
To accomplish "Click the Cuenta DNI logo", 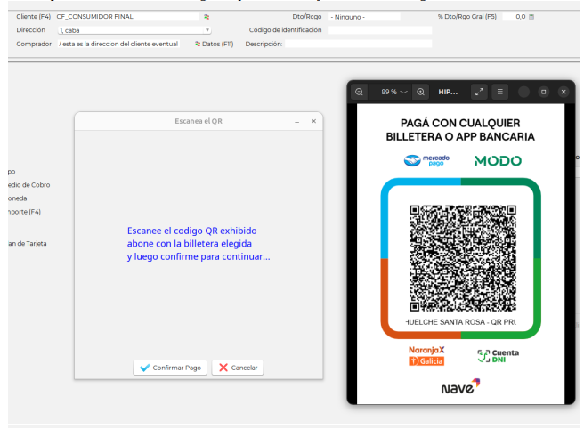I will [x=498, y=356].
